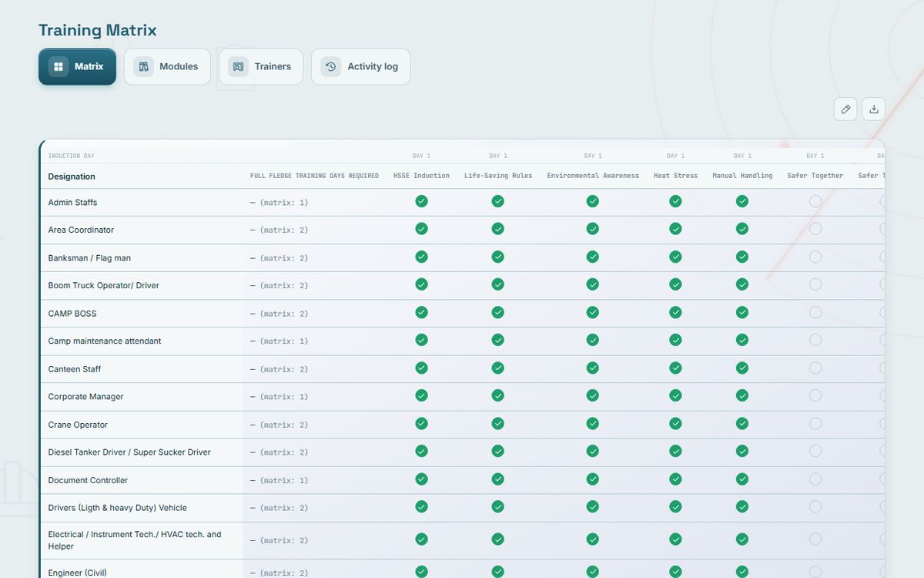This screenshot has width=924, height=578.
Task: Click the Manual Handling column header
Action: (x=742, y=176)
